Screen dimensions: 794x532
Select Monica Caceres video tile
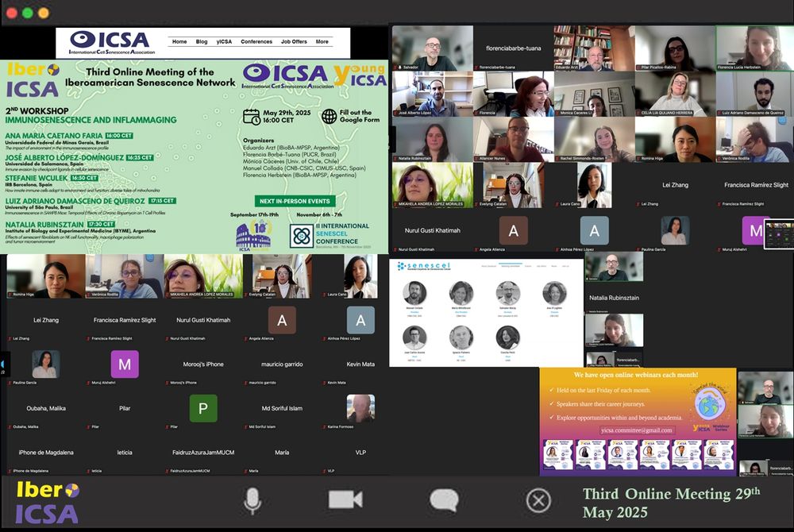[x=594, y=94]
